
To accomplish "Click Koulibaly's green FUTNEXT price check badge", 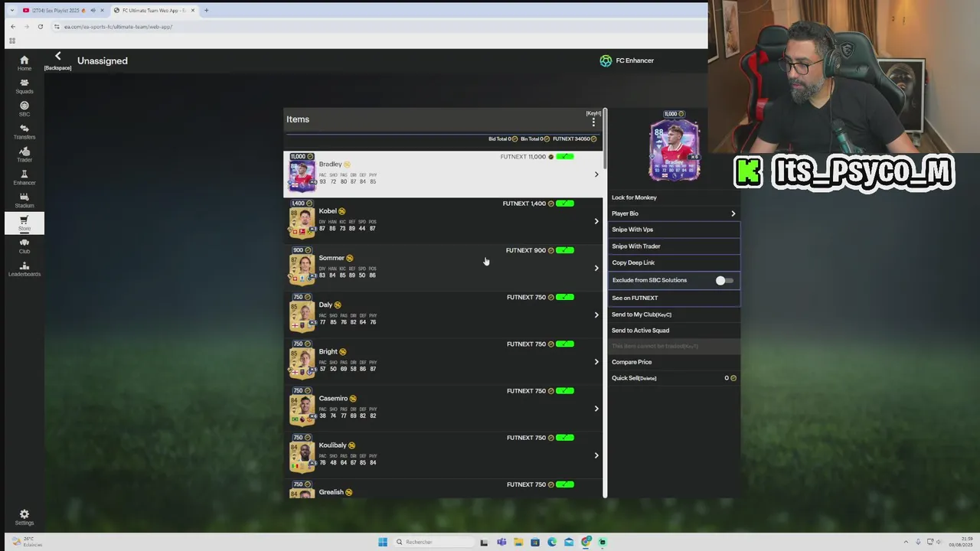I will pos(564,438).
